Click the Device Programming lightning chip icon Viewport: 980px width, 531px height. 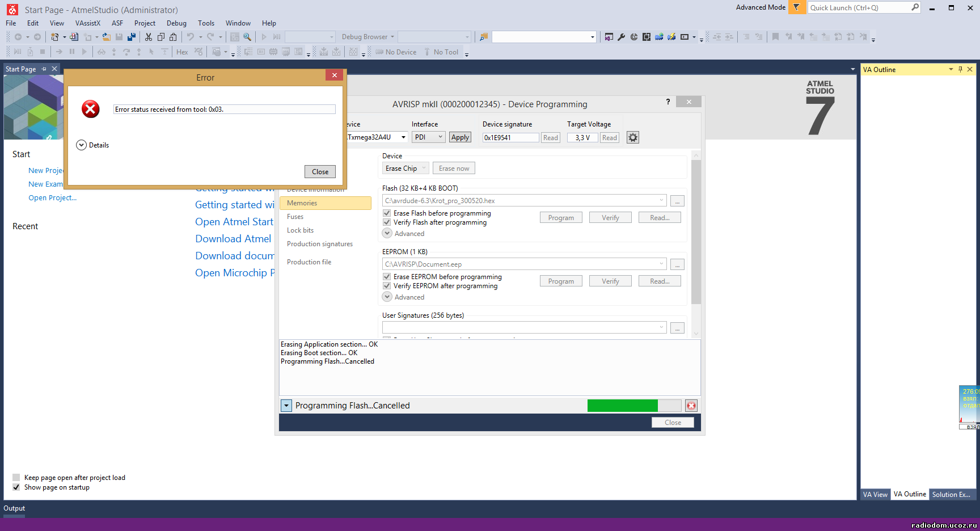tap(671, 37)
